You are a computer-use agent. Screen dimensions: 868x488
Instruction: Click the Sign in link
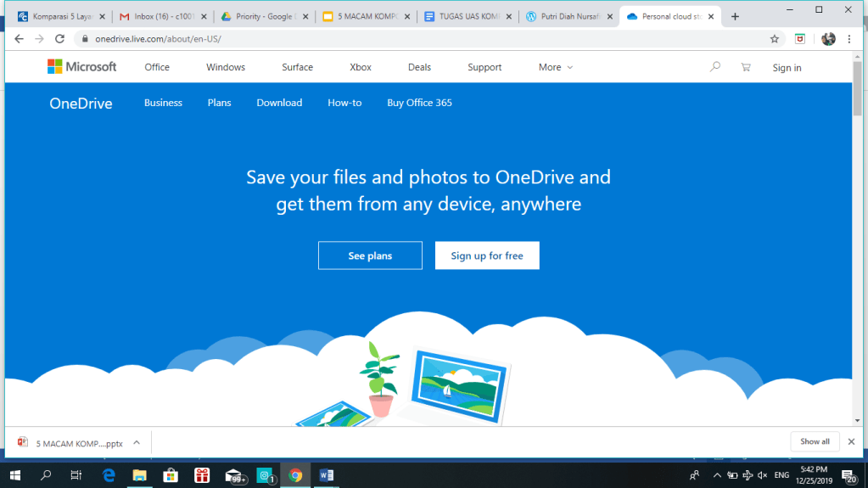pos(787,68)
